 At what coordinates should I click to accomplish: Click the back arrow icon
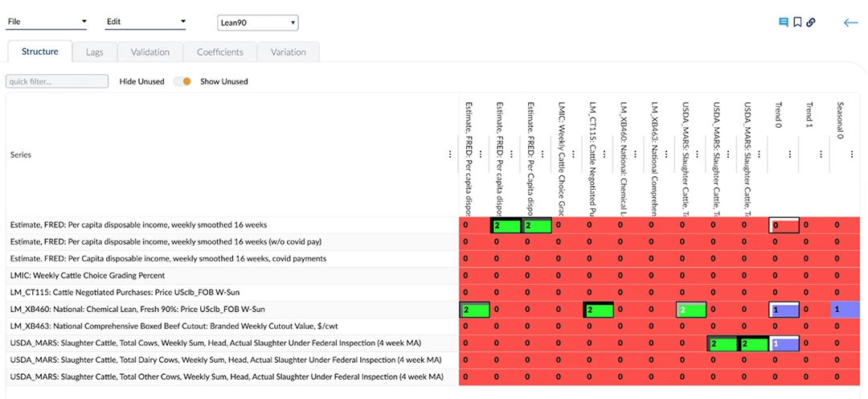tap(850, 23)
